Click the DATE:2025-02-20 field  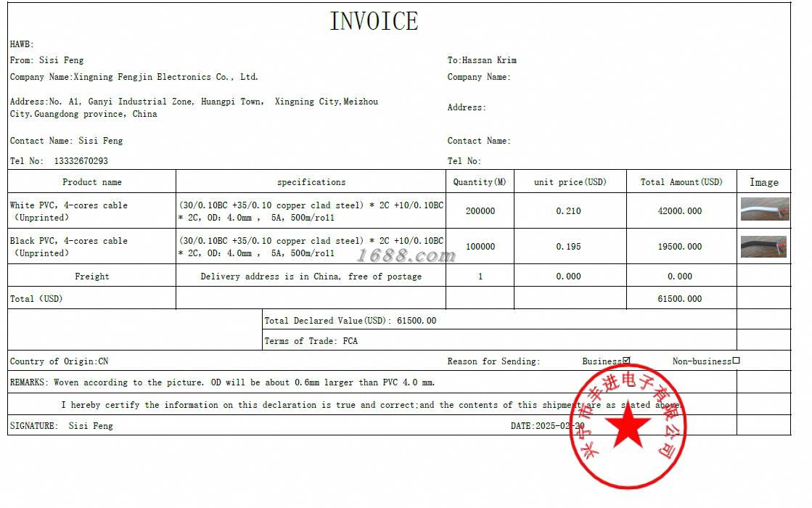tap(547, 426)
